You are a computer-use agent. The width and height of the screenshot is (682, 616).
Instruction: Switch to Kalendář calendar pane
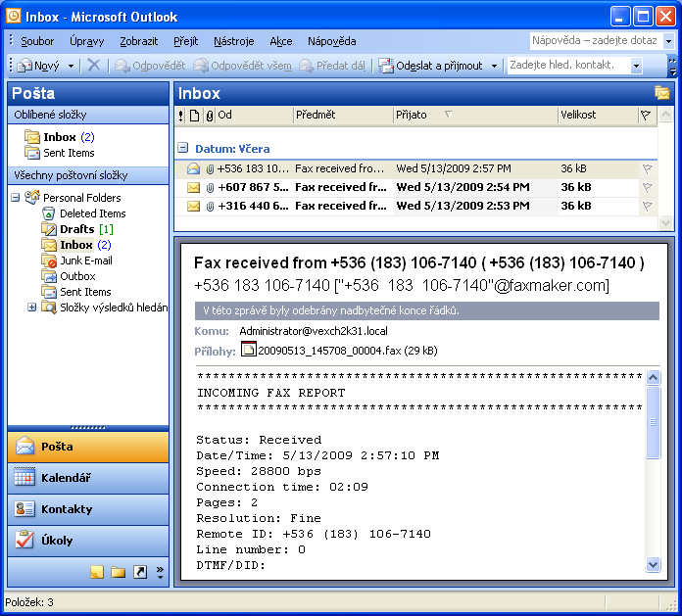[88, 478]
